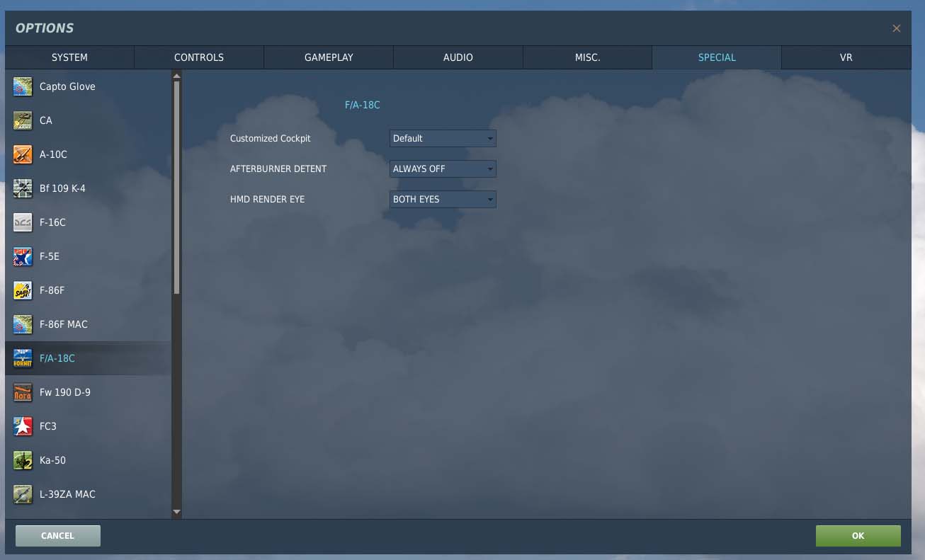Select the F/A-18C Hornet icon
The width and height of the screenshot is (925, 560).
pyautogui.click(x=23, y=358)
